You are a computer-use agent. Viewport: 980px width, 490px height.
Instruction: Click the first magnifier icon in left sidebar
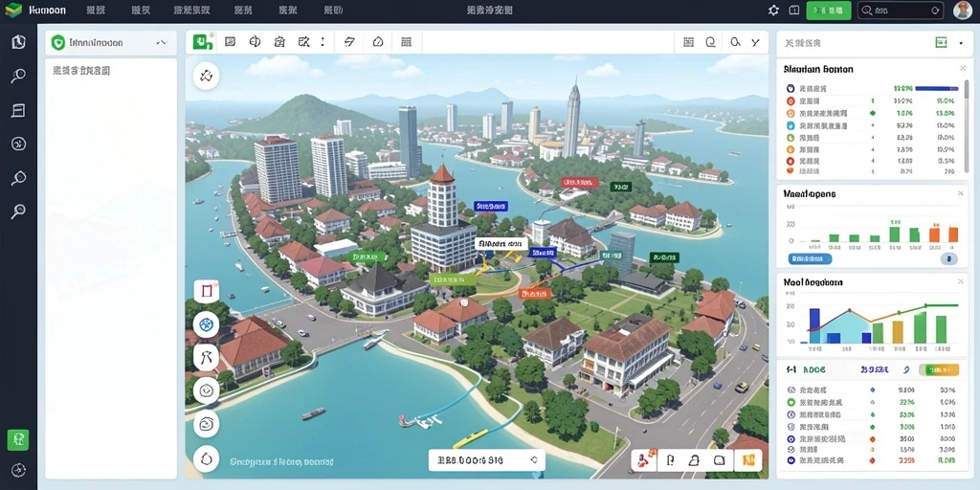[18, 77]
